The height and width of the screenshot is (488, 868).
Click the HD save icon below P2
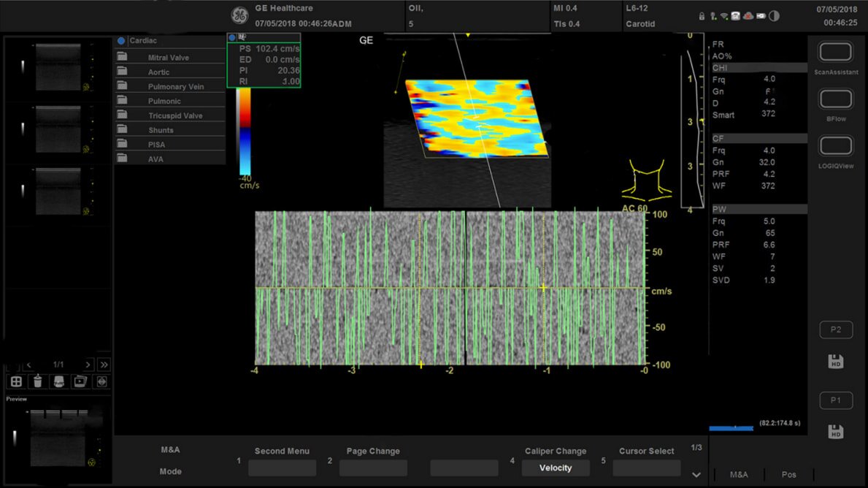(x=836, y=362)
